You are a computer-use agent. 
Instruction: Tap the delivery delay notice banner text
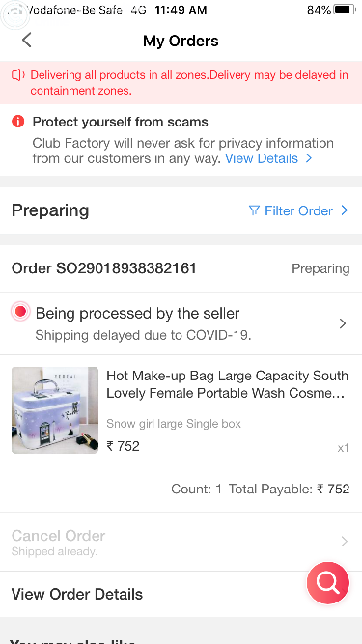pyautogui.click(x=189, y=83)
